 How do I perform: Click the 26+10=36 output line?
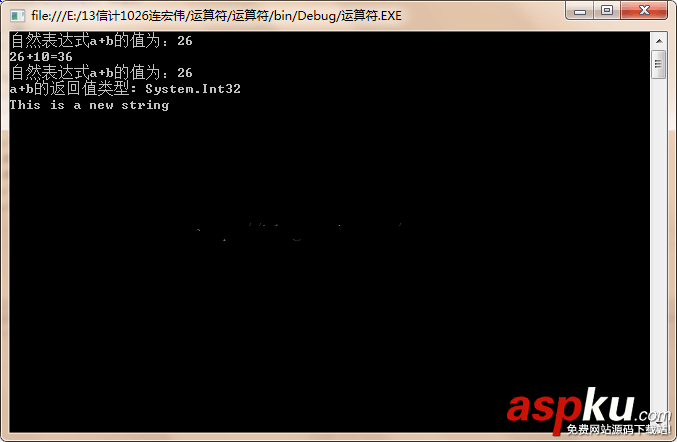pos(41,57)
